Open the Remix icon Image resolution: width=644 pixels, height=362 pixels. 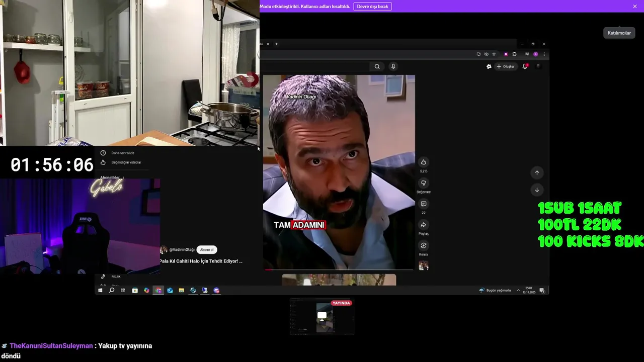(x=423, y=245)
